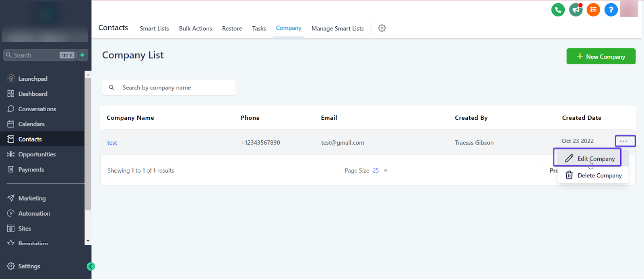Open the Manage Smart Lists tab

337,28
